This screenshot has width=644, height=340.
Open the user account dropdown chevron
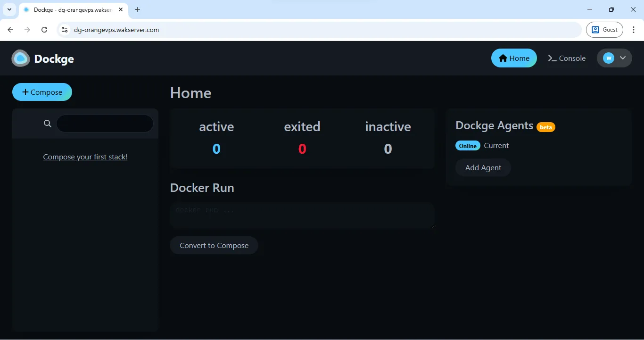[x=622, y=58]
